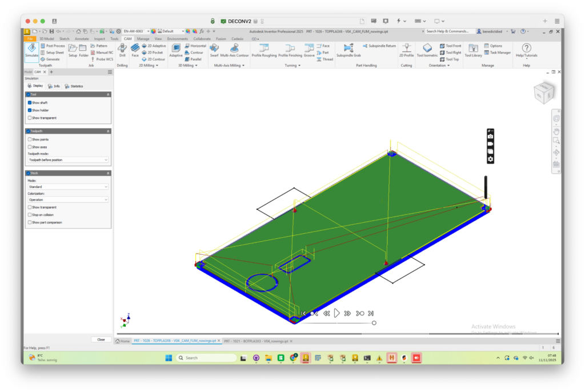Viewport: 585px width, 392px height.
Task: Click the simulation timeline slider handle
Action: (x=374, y=323)
